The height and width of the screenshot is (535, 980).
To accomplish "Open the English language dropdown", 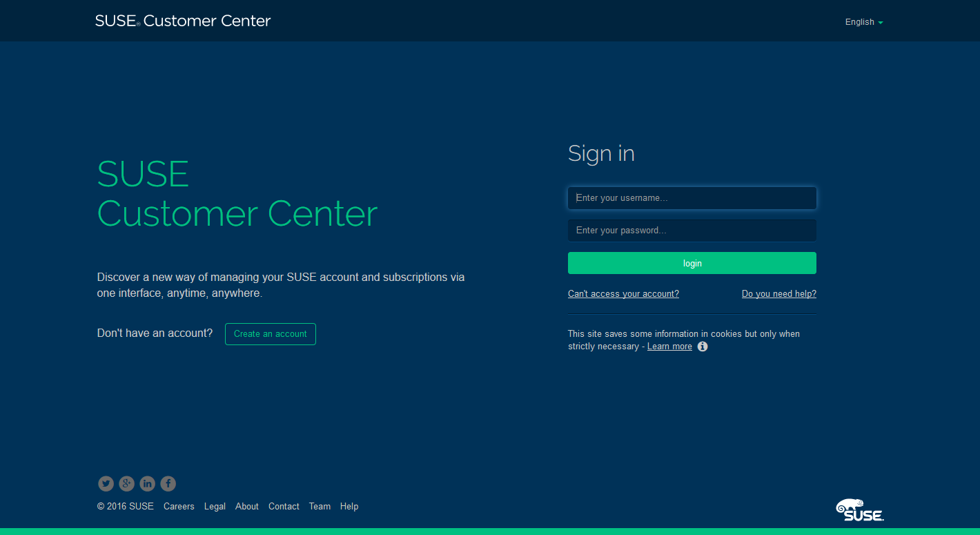I will pos(864,22).
